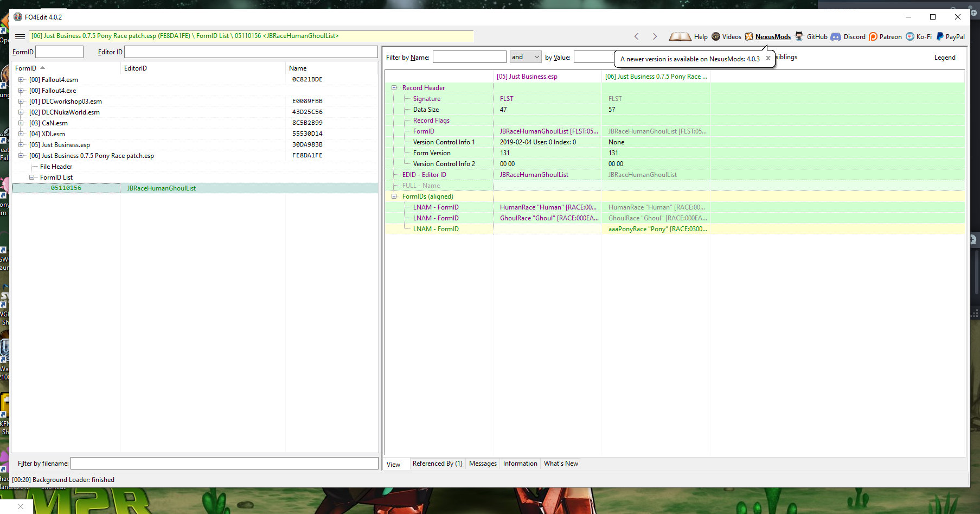This screenshot has height=514, width=980.
Task: Open the Help book icon
Action: pos(680,36)
